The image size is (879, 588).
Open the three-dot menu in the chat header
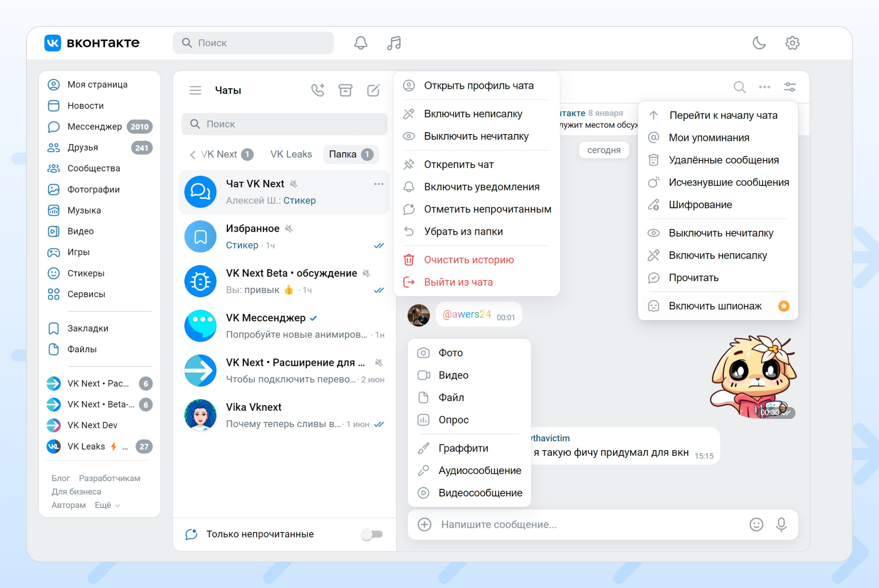764,87
